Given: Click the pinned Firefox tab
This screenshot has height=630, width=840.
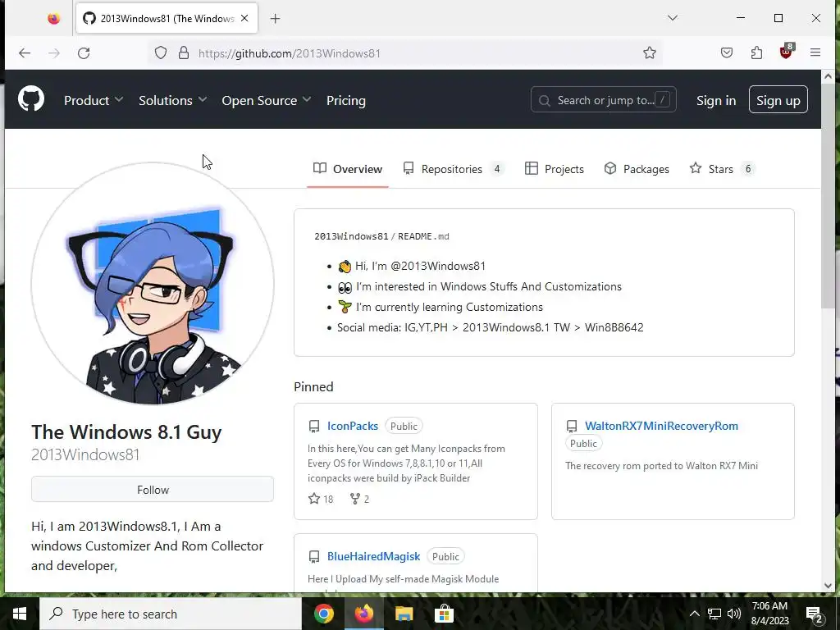Looking at the screenshot, I should (53, 19).
